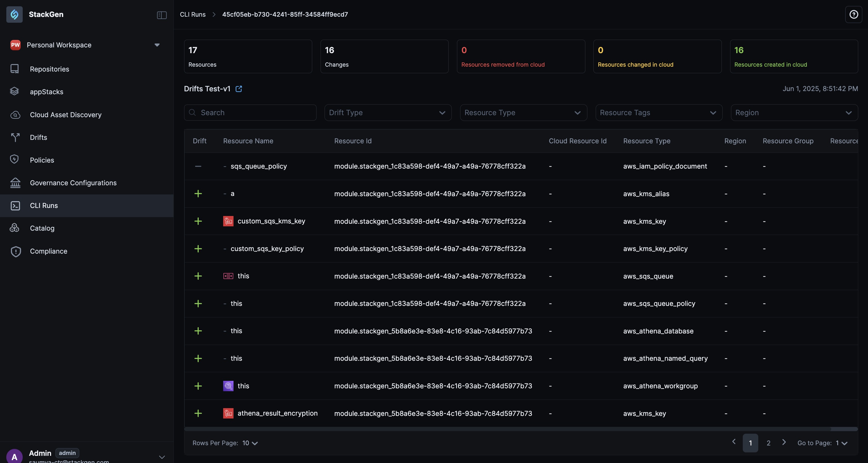Click the aws_athena_workgroup type cell

[x=660, y=386]
